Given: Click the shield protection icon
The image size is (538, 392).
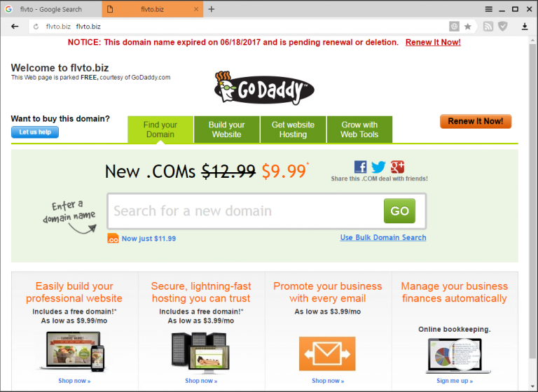Looking at the screenshot, I should (x=503, y=27).
